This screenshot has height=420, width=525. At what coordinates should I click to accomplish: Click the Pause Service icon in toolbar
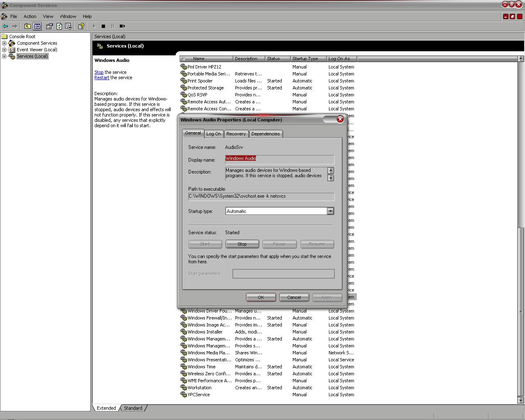pos(113,26)
